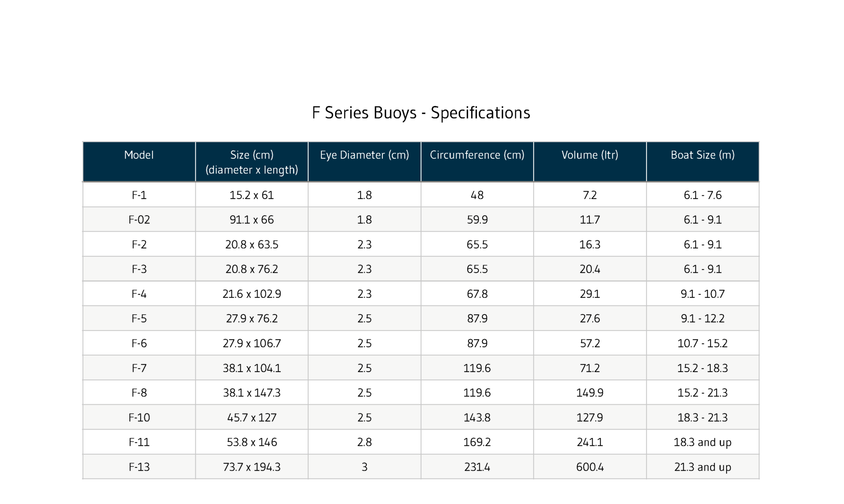Screen dimensions: 844x504
Task: Click the "Eye Diameter (cm)" header
Action: 364,155
